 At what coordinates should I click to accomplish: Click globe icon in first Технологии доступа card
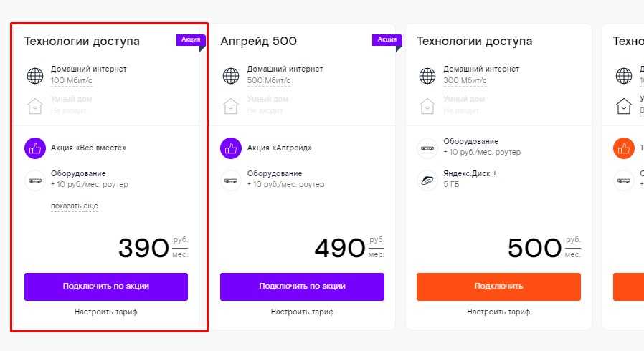coord(35,75)
